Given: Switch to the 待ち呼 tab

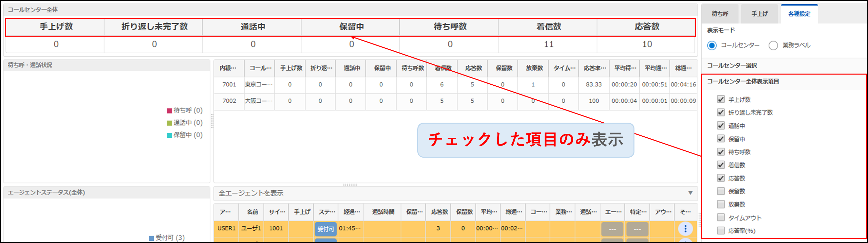Looking at the screenshot, I should [x=720, y=14].
